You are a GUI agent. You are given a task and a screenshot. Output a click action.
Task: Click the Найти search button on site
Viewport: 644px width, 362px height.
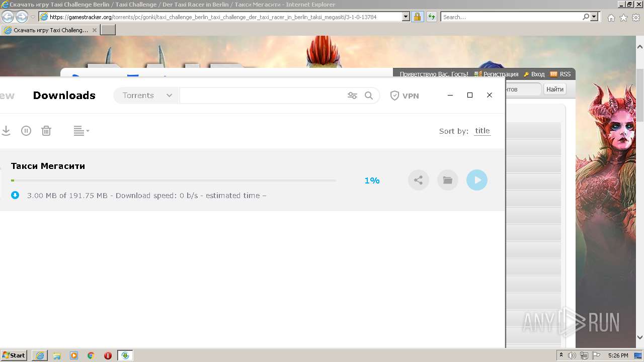pyautogui.click(x=555, y=89)
